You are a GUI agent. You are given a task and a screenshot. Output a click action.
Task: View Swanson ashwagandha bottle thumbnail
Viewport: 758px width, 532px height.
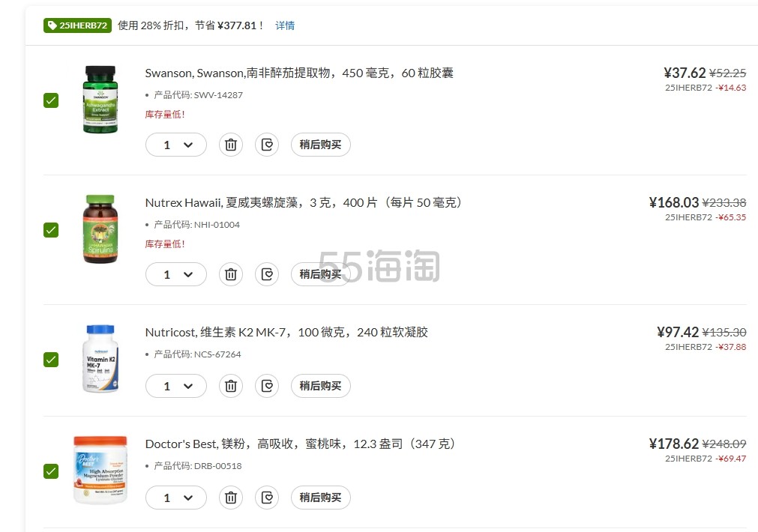(x=100, y=99)
